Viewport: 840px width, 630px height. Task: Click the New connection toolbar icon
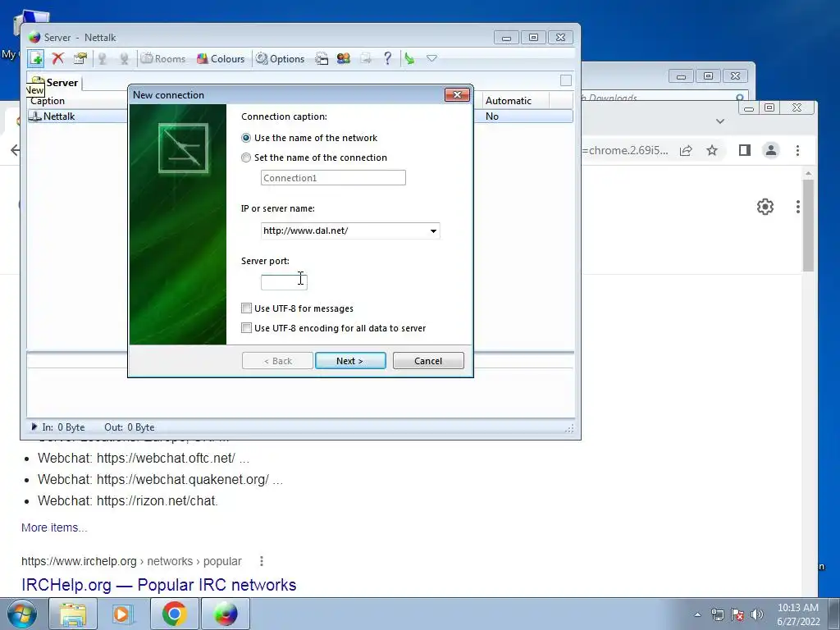coord(36,58)
